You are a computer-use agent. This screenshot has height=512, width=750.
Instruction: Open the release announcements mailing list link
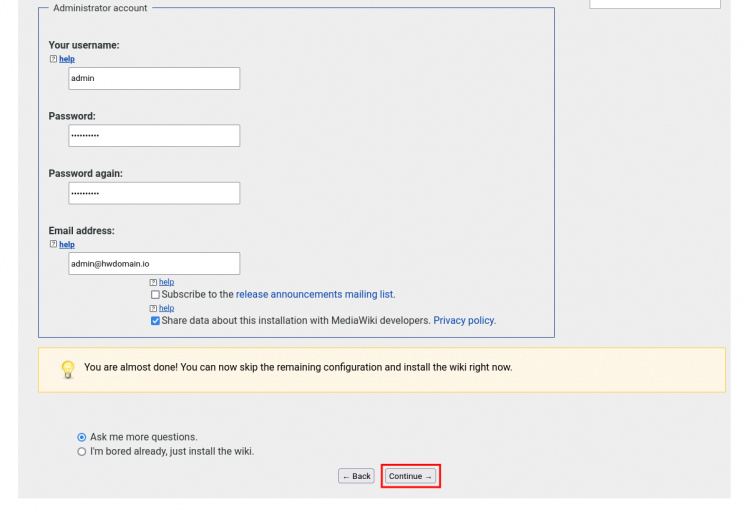[314, 295]
